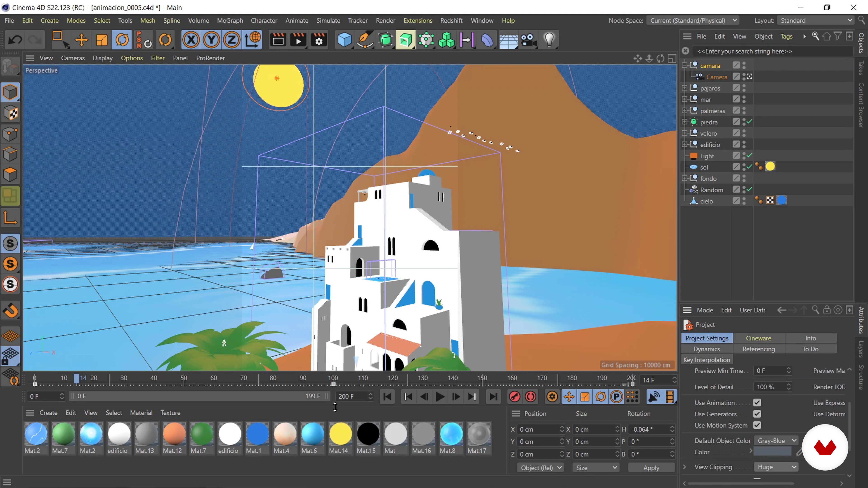
Task: Open the Key Interpolation tab
Action: 707,360
